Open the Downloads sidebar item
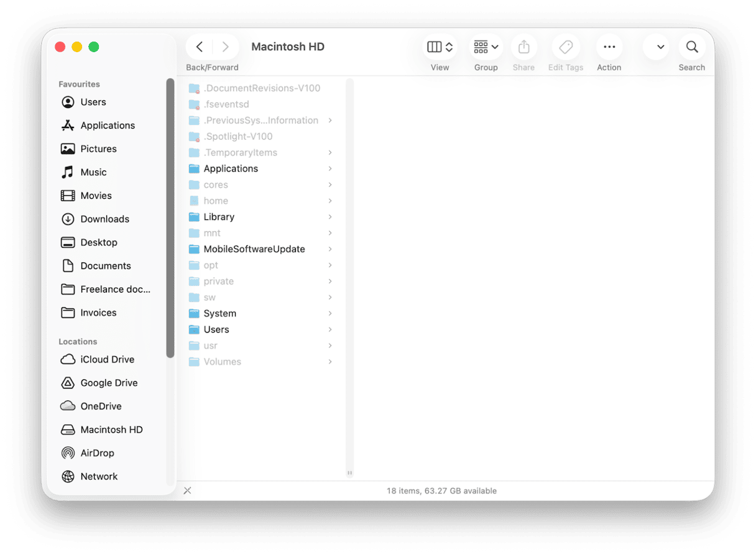Viewport: 756px width, 555px height. [x=104, y=219]
